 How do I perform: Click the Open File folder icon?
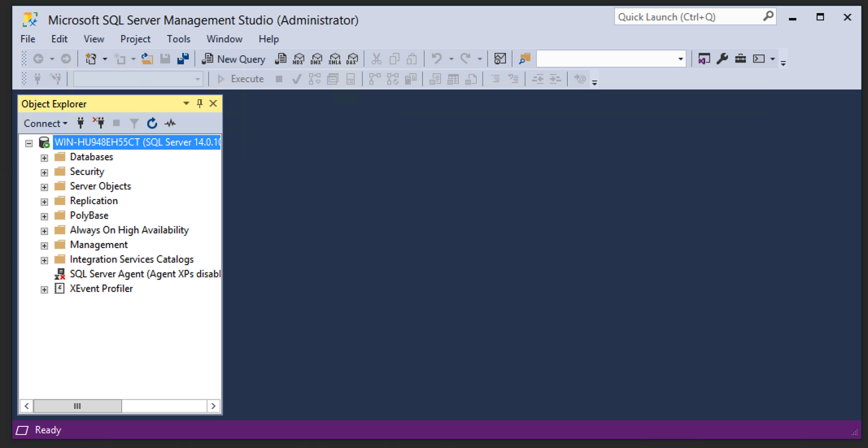[147, 59]
